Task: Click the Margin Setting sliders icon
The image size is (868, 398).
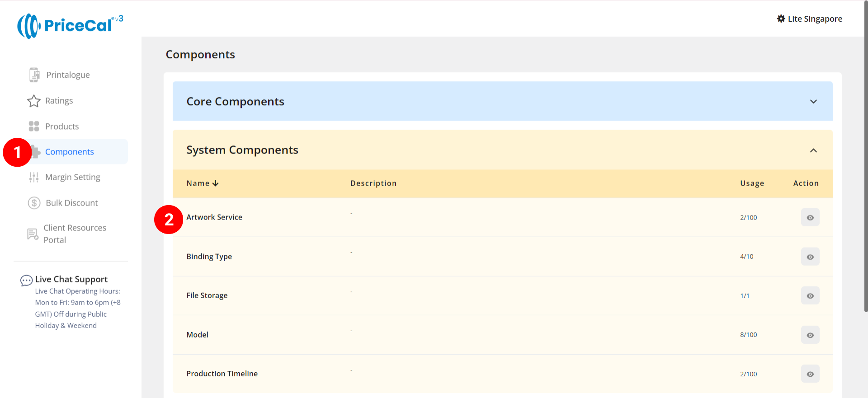Action: [34, 178]
